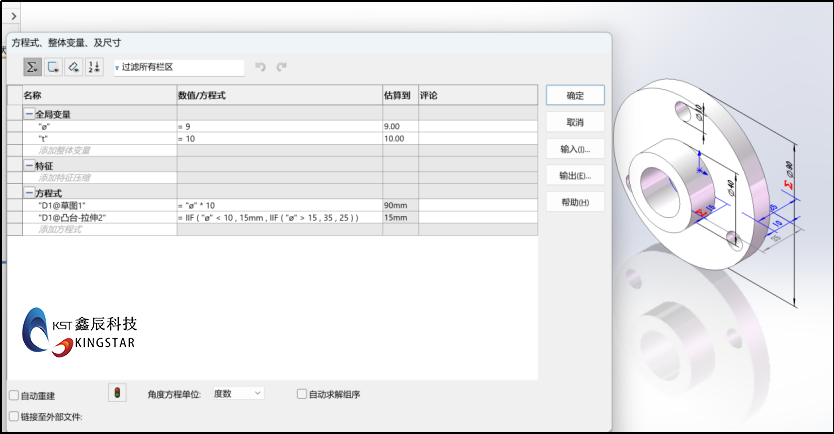Viewport: 834px width, 434px height.
Task: Click the Ordered View sort icon
Action: [94, 67]
